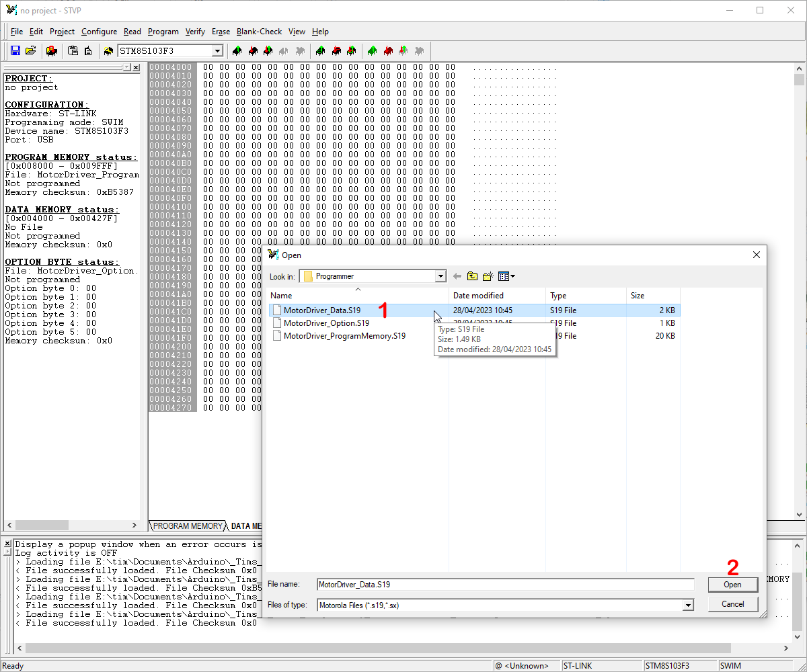The image size is (807, 672).
Task: Click Program current tab red-arrow chip icon
Action: tap(252, 51)
